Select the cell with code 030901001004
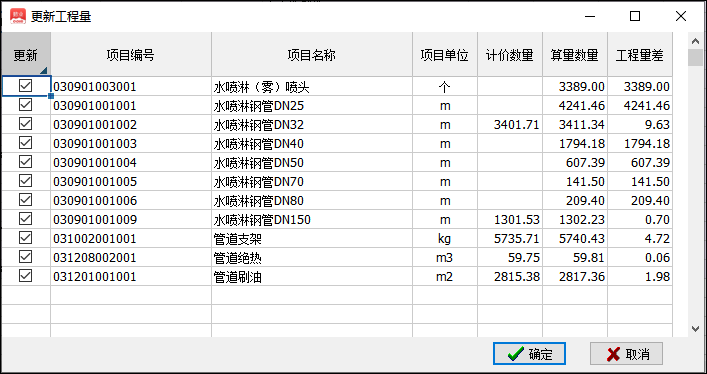Image resolution: width=707 pixels, height=374 pixels. [131, 162]
